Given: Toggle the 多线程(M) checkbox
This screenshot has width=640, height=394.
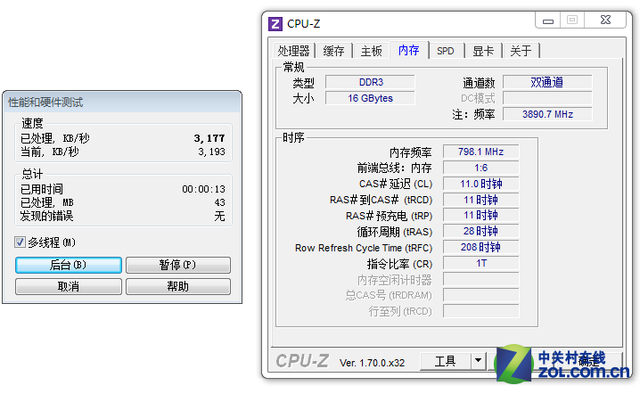Looking at the screenshot, I should [20, 242].
